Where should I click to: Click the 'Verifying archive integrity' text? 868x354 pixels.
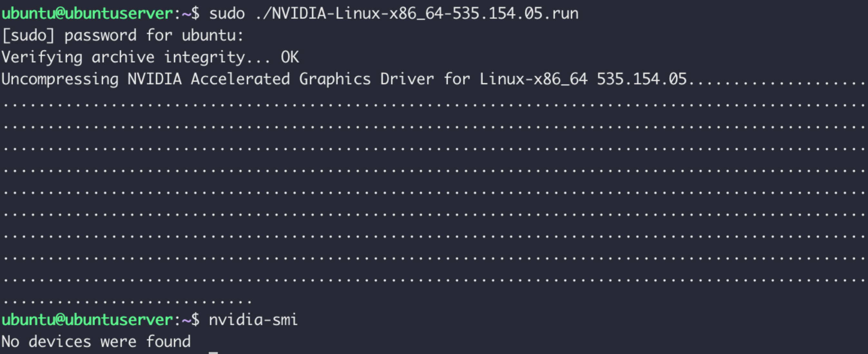123,58
